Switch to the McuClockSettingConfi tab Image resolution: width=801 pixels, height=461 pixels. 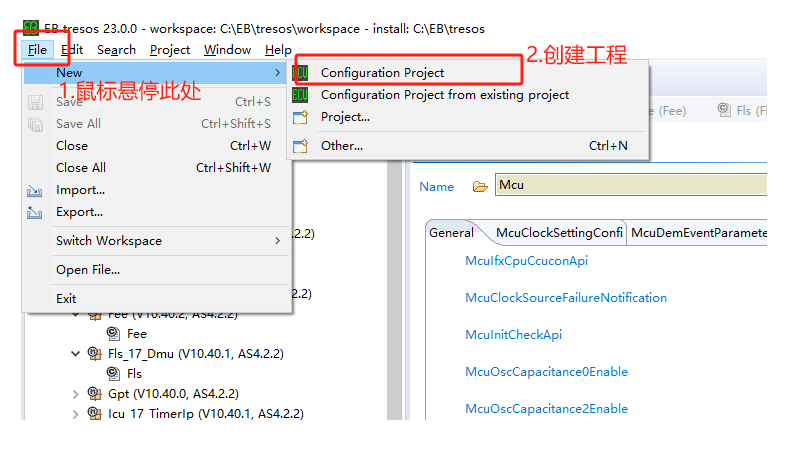click(559, 233)
